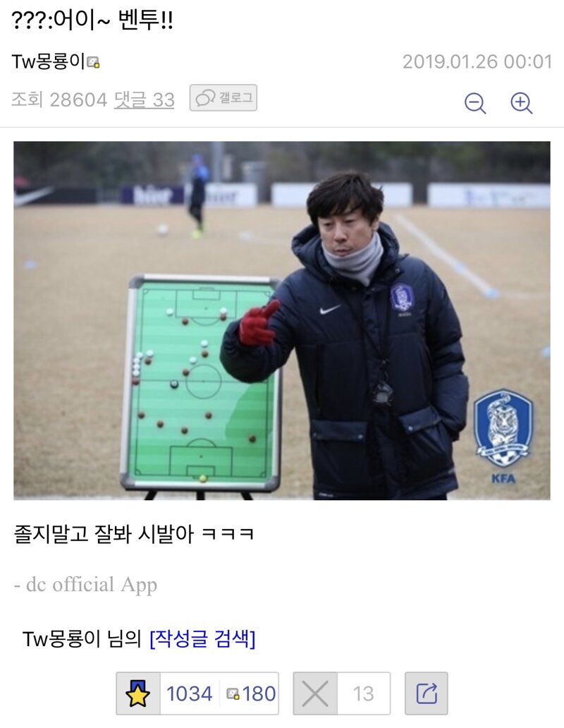The height and width of the screenshot is (728, 564).
Task: Click the dc official App text
Action: click(85, 585)
